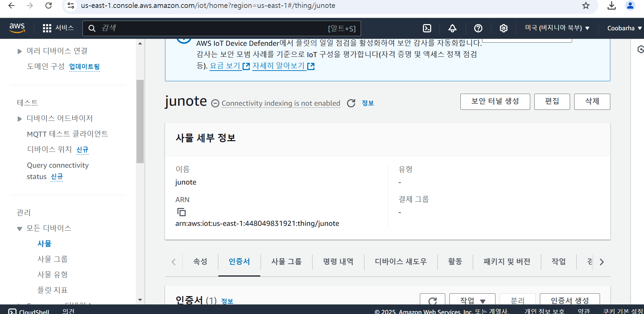The width and height of the screenshot is (644, 314).
Task: Open 약관 footer link
Action: click(584, 311)
